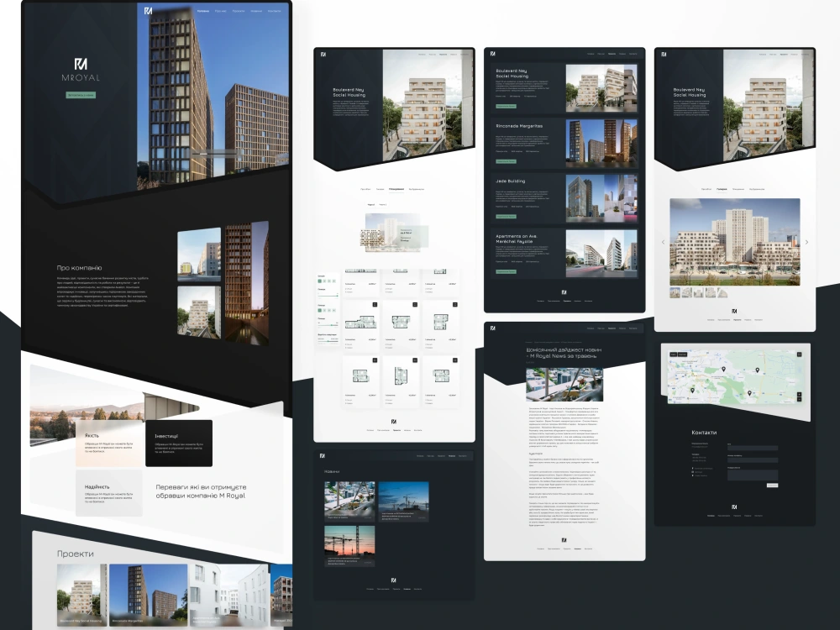Open the Rinconada Margaritas project image in list
This screenshot has height=630, width=840.
click(601, 143)
